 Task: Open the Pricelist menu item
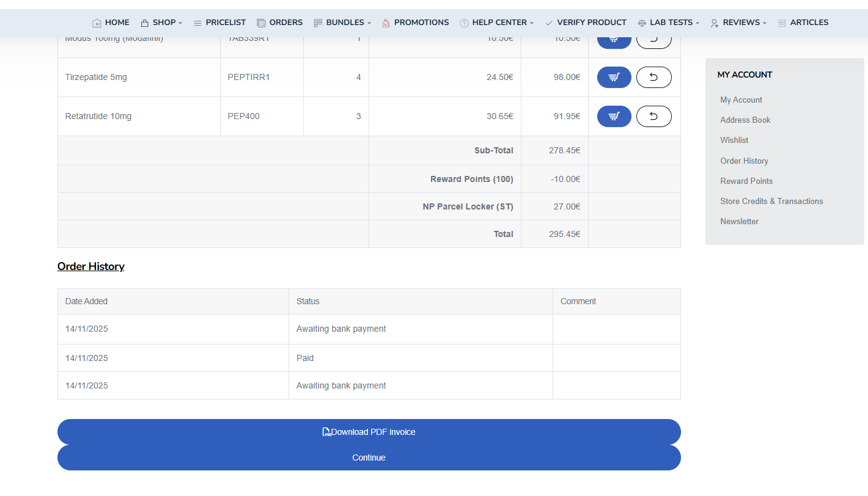click(219, 23)
